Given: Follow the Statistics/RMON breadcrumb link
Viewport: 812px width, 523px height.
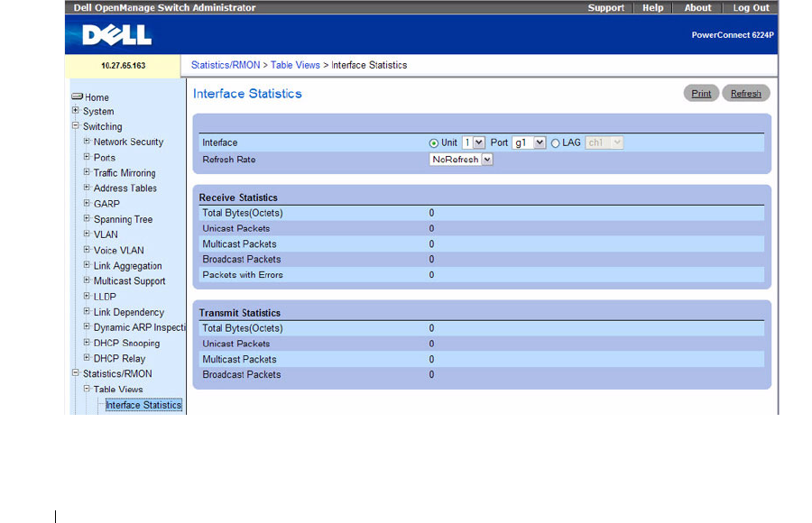Looking at the screenshot, I should click(x=226, y=65).
